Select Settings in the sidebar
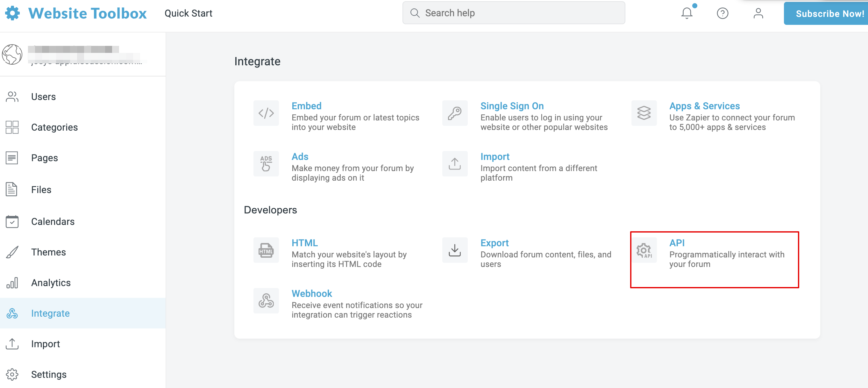This screenshot has height=388, width=868. click(48, 375)
